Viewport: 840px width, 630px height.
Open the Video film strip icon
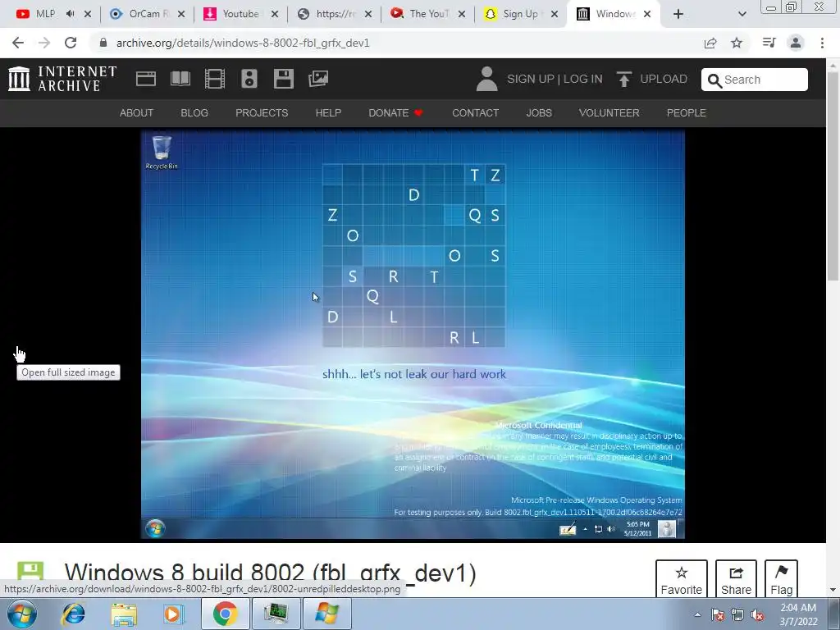point(215,79)
